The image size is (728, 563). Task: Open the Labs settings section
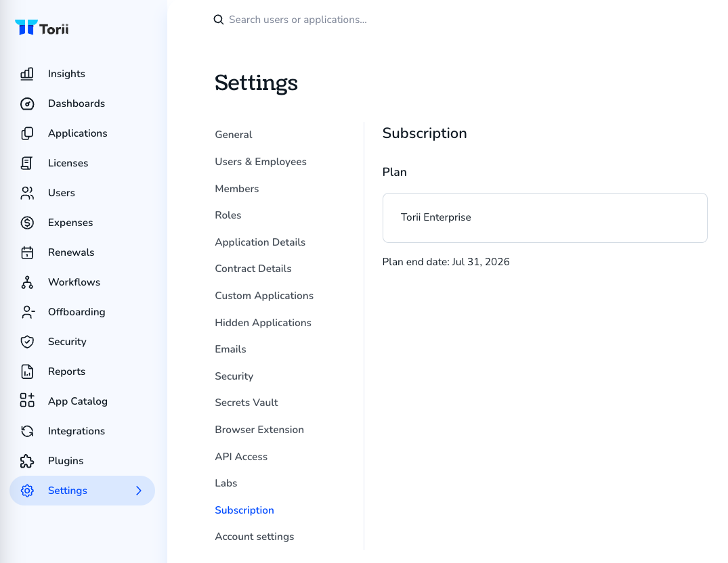[x=226, y=483]
